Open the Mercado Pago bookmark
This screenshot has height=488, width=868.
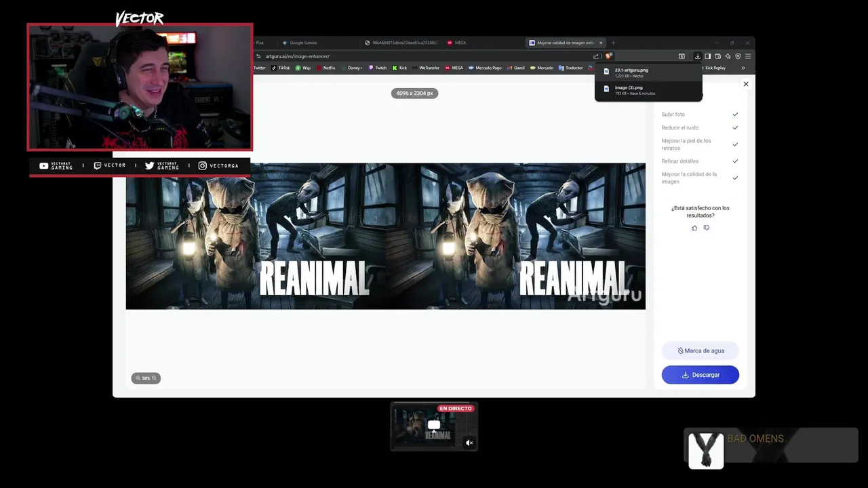coord(486,68)
